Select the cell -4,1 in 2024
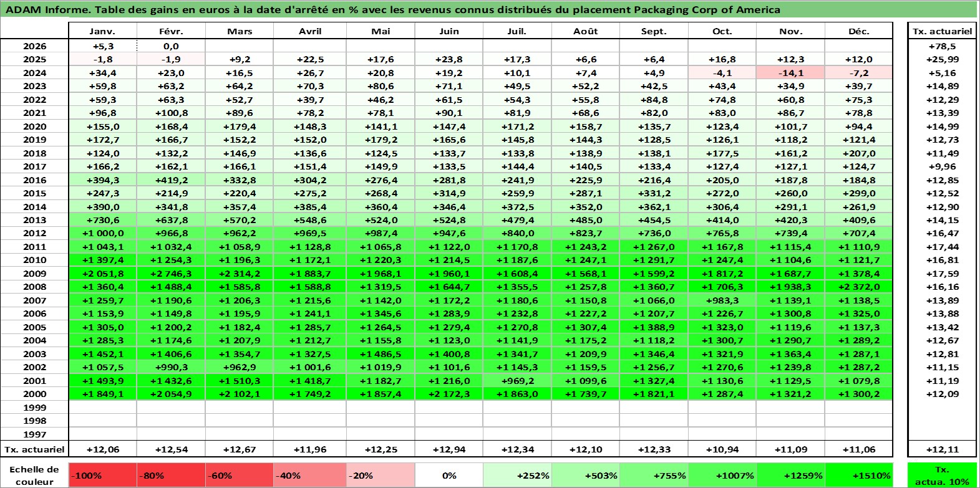The image size is (980, 488). [722, 73]
